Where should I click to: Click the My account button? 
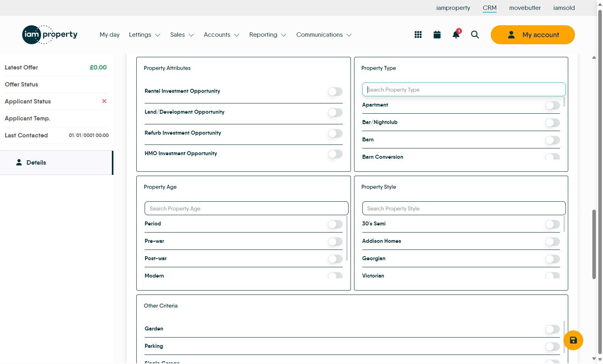[533, 35]
